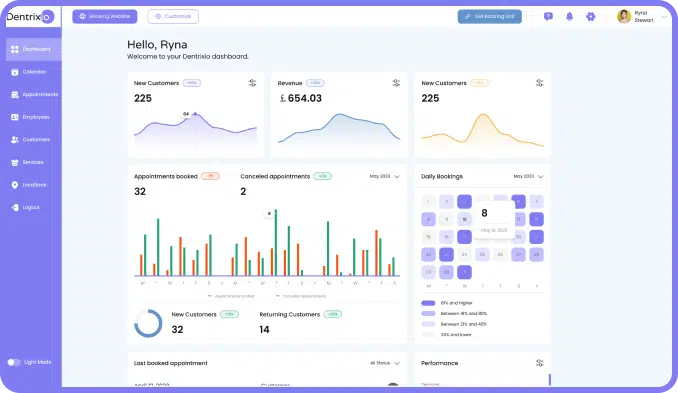The height and width of the screenshot is (393, 678).
Task: Open filter settings icon on Revenue card
Action: click(396, 83)
